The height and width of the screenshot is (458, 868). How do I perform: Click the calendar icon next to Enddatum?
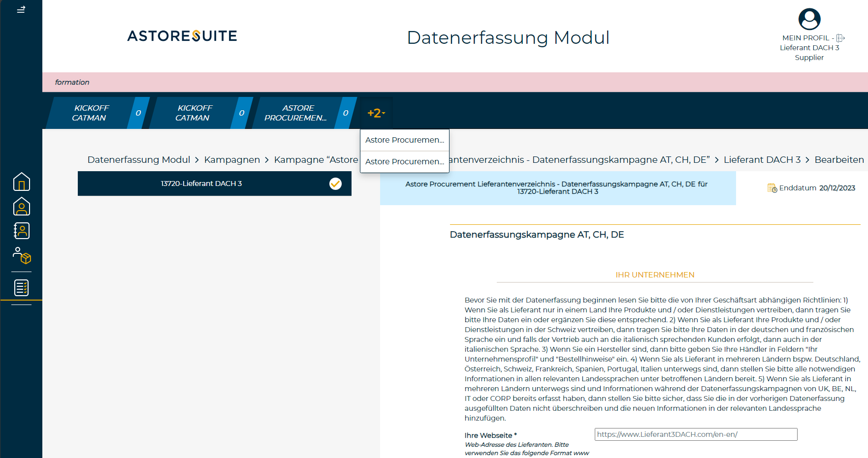pyautogui.click(x=772, y=188)
